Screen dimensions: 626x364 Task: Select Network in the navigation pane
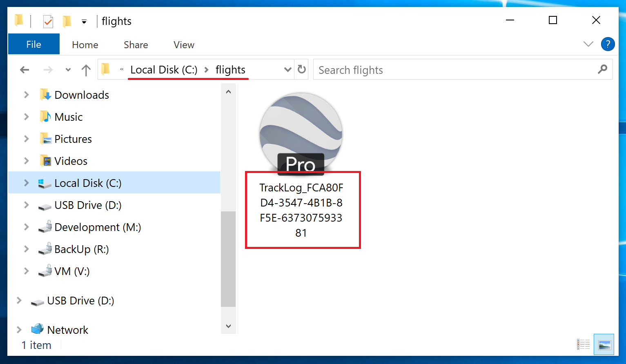pyautogui.click(x=68, y=330)
